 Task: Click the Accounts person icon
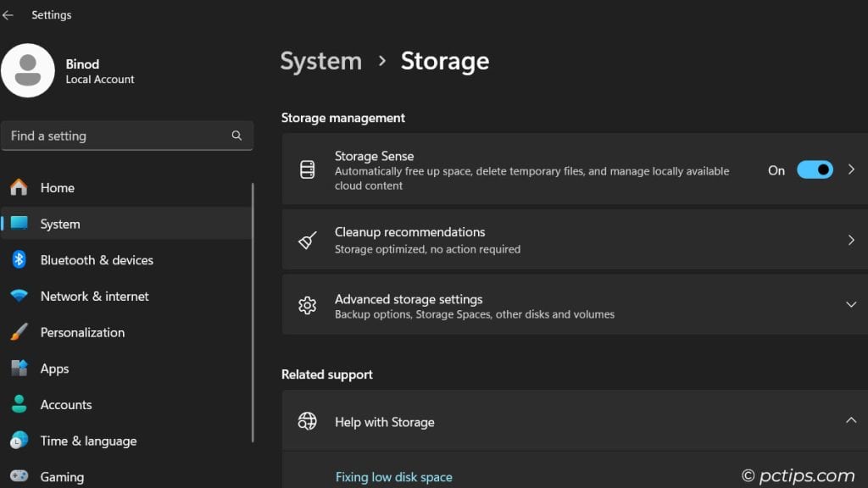click(x=19, y=404)
